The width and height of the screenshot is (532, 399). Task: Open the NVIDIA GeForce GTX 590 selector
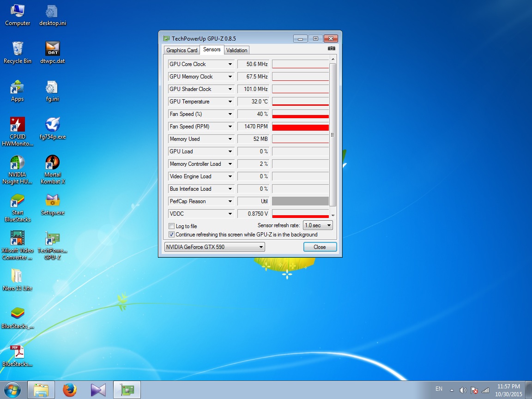(214, 247)
